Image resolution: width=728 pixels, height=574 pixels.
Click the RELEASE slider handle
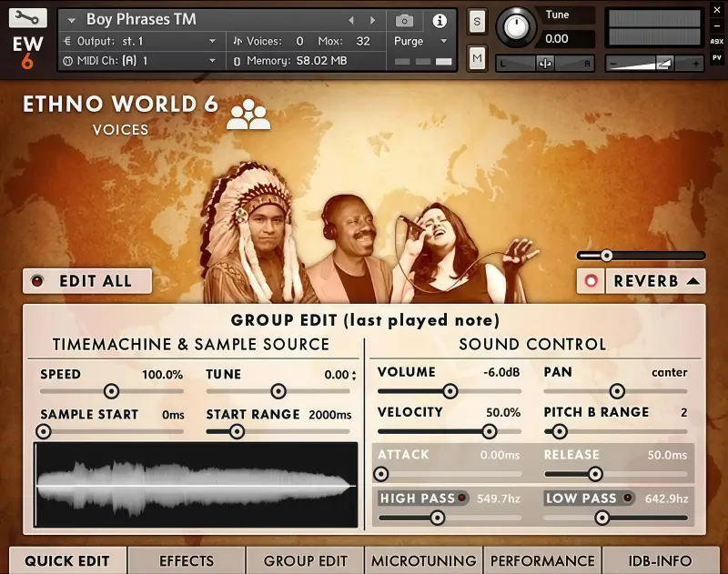click(x=595, y=474)
